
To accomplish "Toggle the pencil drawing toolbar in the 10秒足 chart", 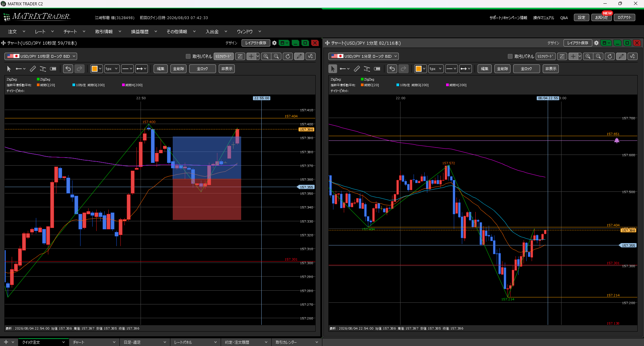I will pyautogui.click(x=299, y=56).
